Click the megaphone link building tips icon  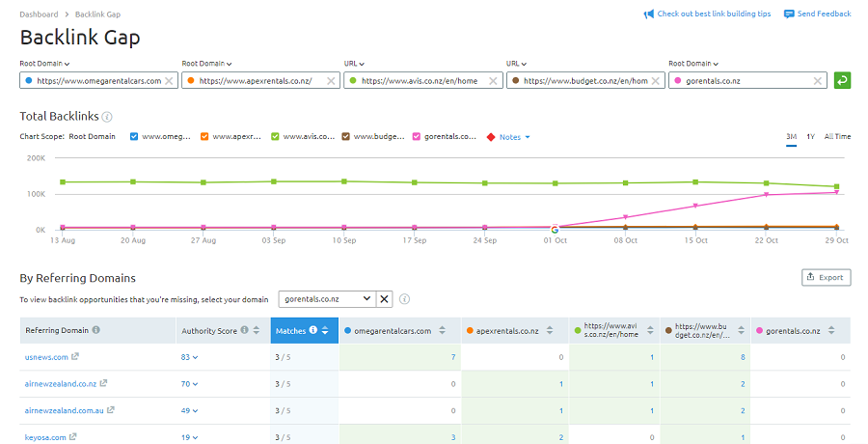649,14
